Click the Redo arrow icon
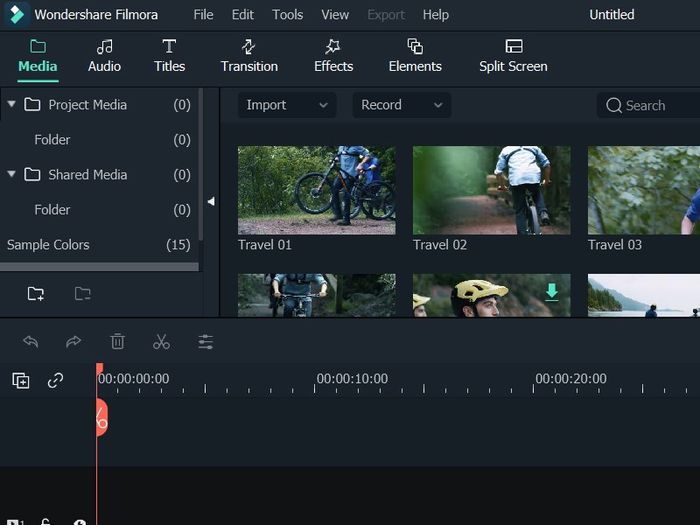 tap(73, 342)
